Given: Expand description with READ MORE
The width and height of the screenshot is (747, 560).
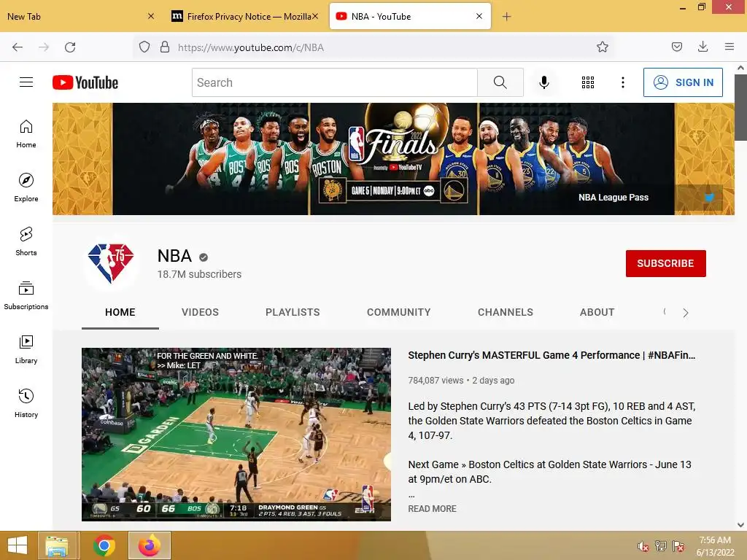Looking at the screenshot, I should coord(432,508).
